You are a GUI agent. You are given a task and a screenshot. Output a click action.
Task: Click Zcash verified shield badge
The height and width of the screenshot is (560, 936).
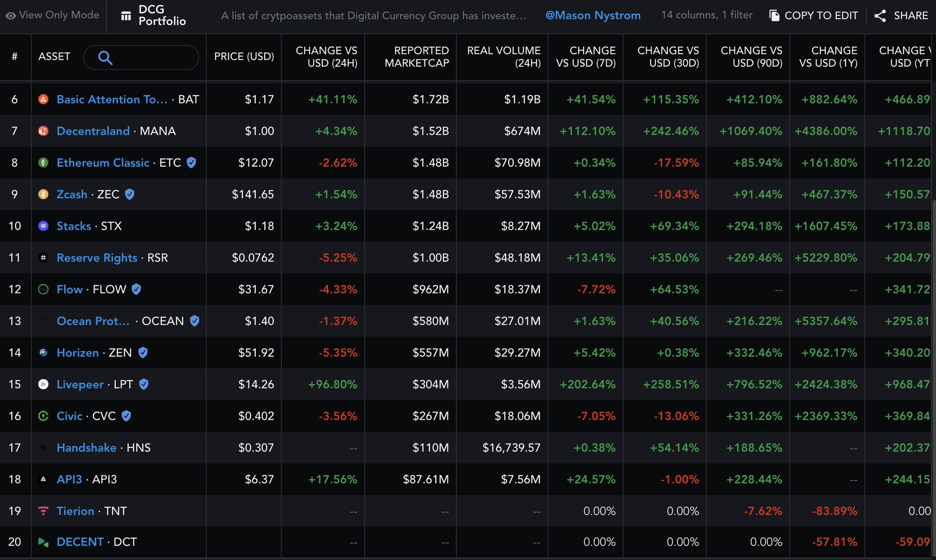(130, 194)
